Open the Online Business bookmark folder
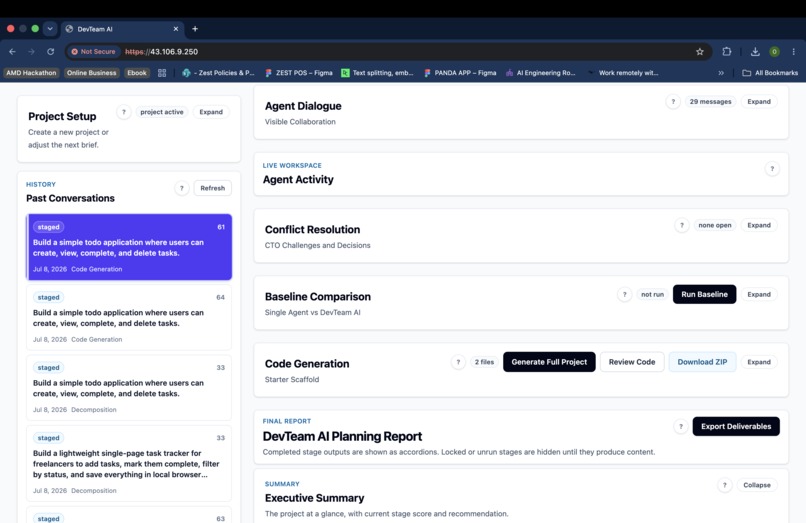The image size is (806, 523). pyautogui.click(x=91, y=73)
